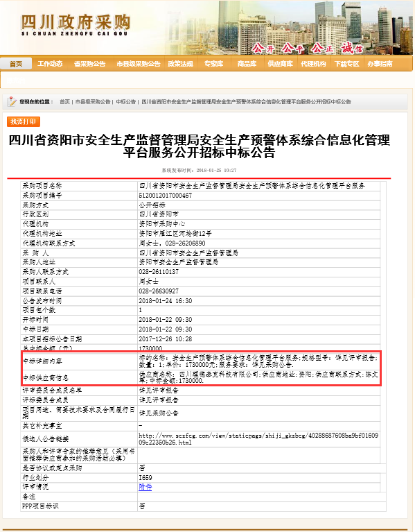Screen dimensions: 415x532
Task: Click the notepad location icon in breadcrumb
Action: click(12, 101)
